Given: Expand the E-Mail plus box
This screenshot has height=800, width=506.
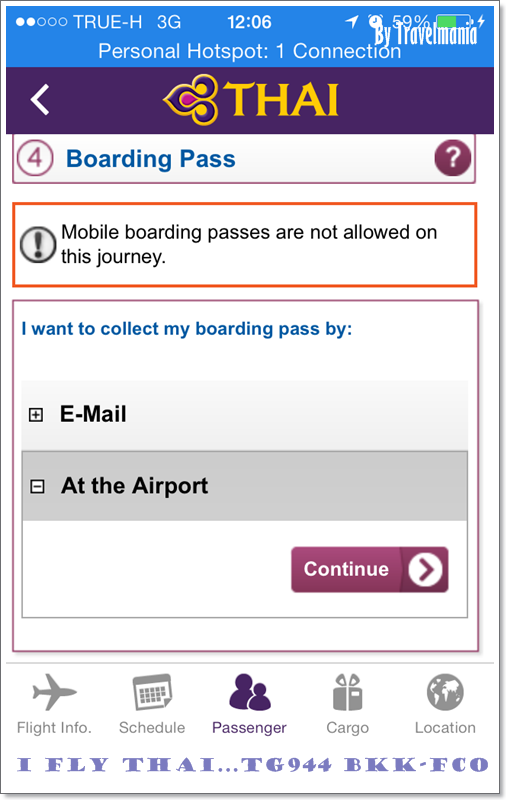Looking at the screenshot, I should tap(36, 414).
